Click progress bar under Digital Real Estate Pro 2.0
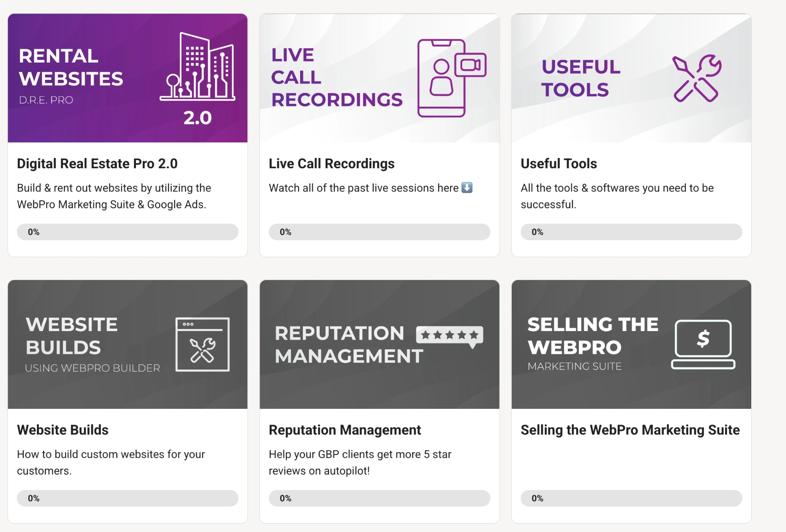 tap(128, 232)
